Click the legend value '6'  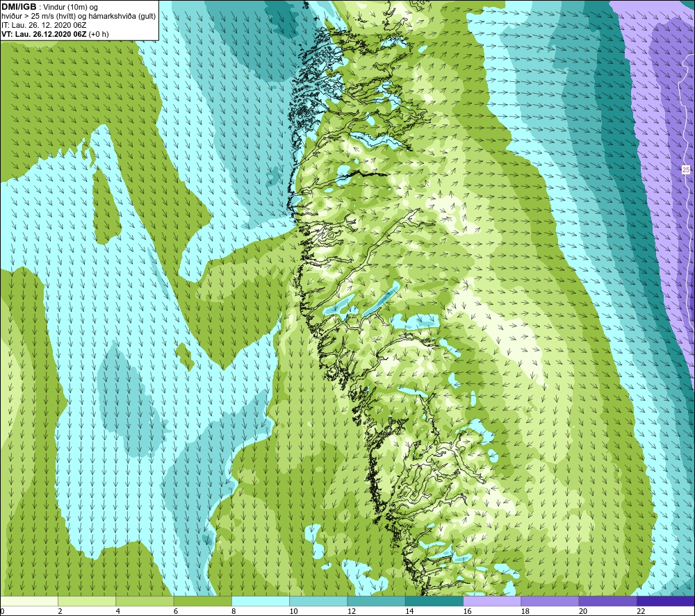coord(176,611)
